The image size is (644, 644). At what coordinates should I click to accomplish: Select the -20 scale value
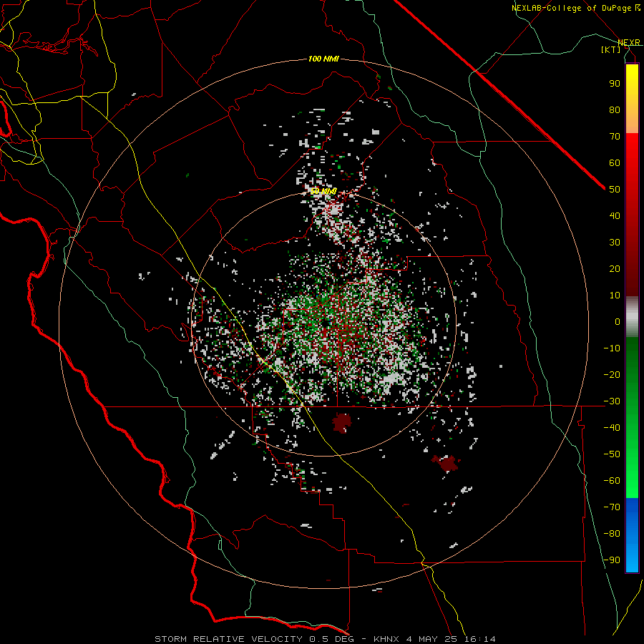pyautogui.click(x=612, y=374)
